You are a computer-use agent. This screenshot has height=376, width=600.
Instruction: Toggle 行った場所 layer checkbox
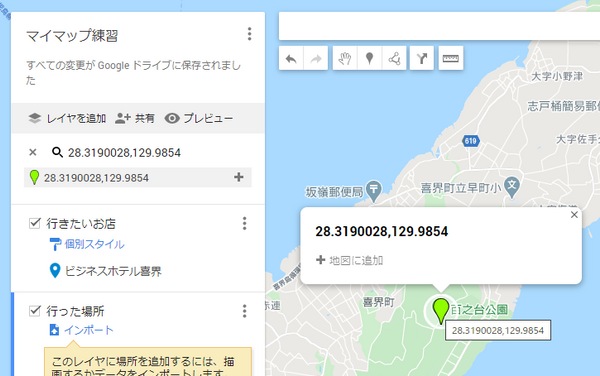35,310
